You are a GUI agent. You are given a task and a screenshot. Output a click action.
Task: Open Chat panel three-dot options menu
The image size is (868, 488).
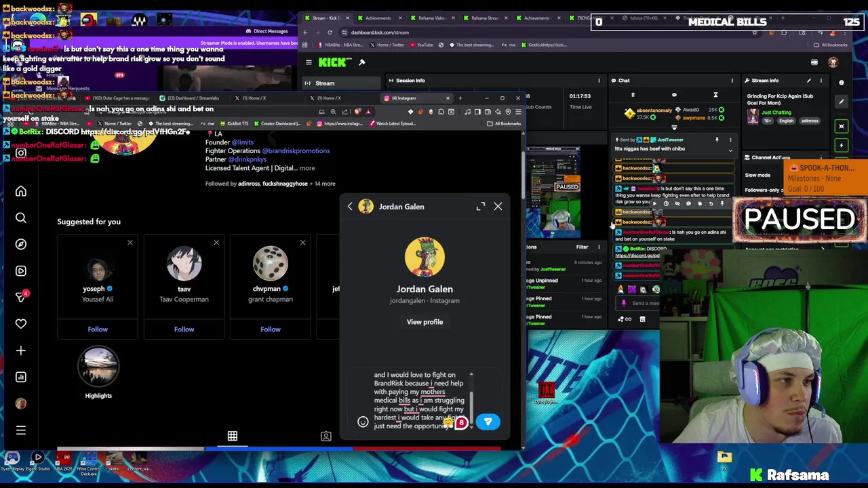(x=732, y=81)
